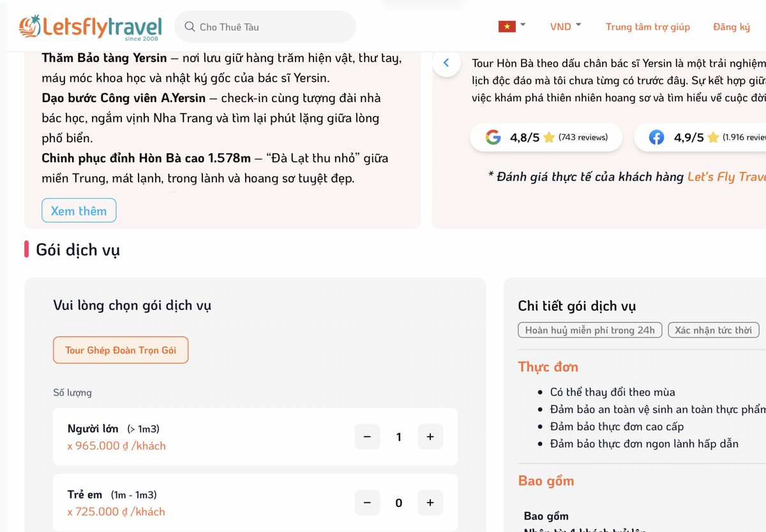Click the Chi tiết gói dịch vụ title
766x532 pixels.
coord(577,306)
